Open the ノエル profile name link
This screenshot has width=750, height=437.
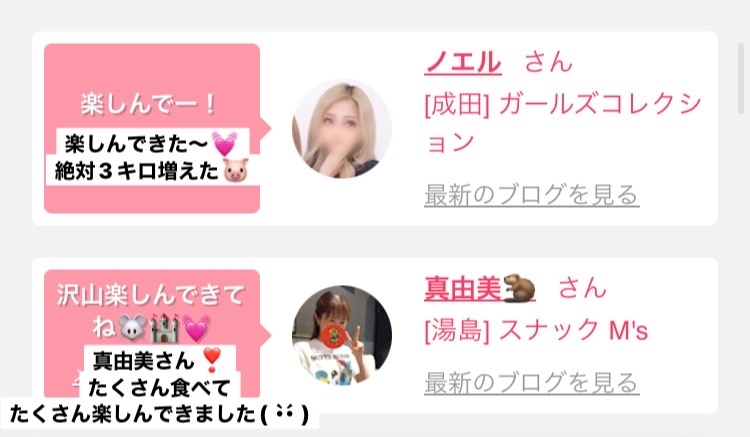(x=463, y=63)
